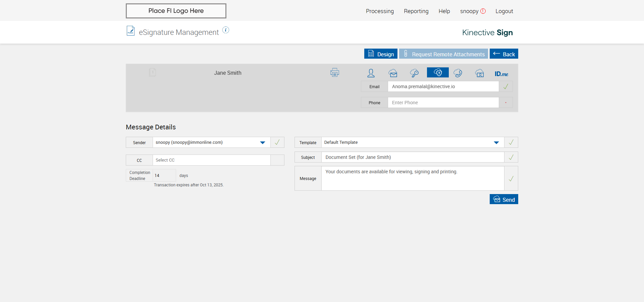Expand the Sender dropdown
The image size is (644, 302).
[x=262, y=142]
